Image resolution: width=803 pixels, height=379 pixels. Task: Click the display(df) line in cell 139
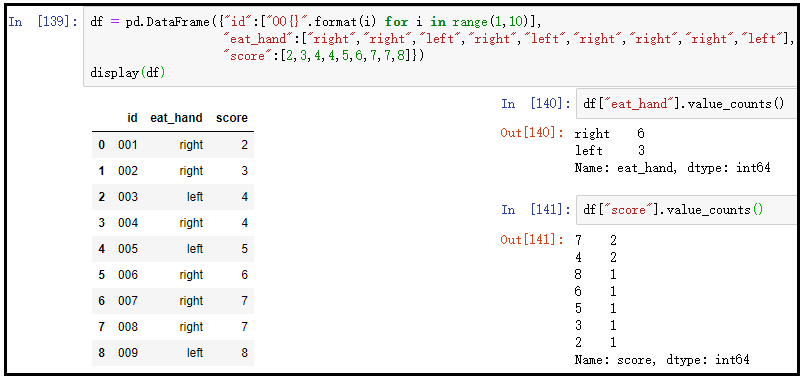coord(127,73)
